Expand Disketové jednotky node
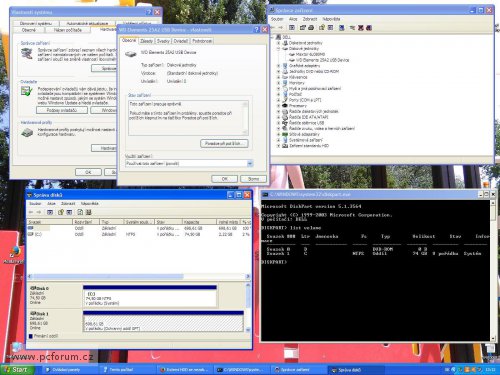The height and width of the screenshot is (375, 500). 278,43
